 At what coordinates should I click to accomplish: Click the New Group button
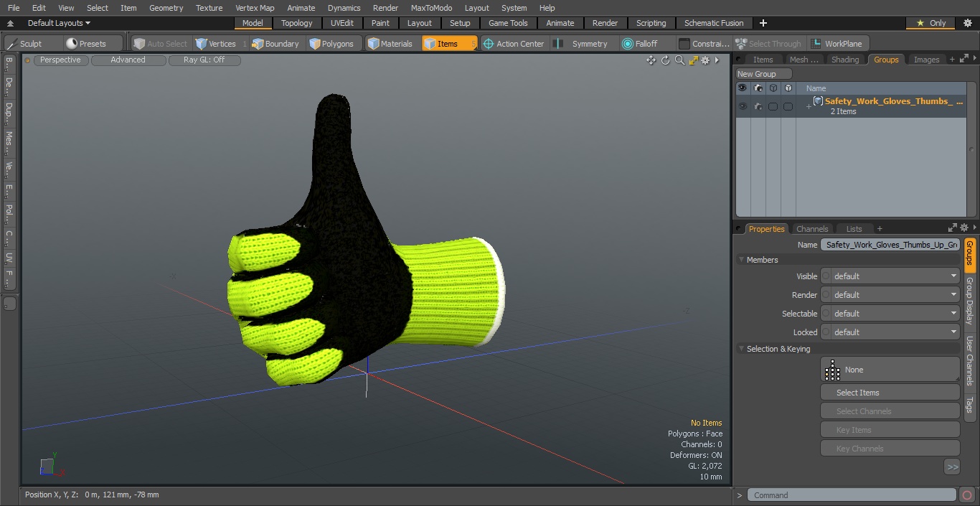point(764,74)
